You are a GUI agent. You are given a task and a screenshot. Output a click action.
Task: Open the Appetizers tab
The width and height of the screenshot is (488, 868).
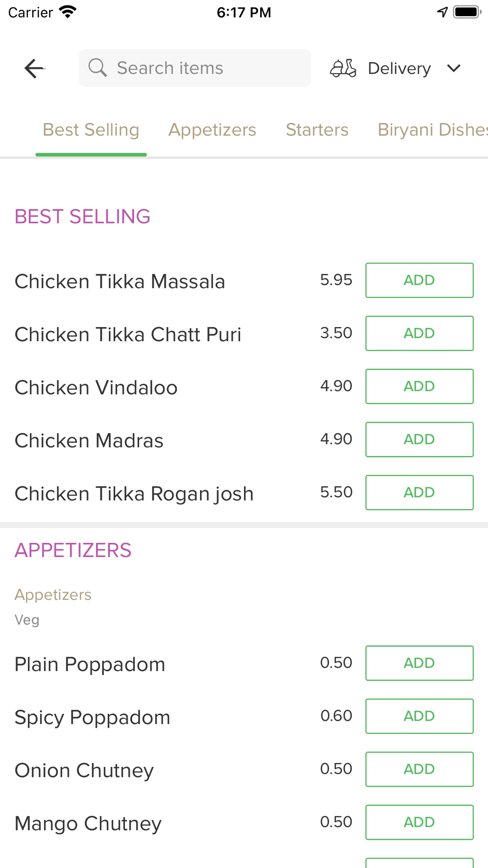pos(212,130)
